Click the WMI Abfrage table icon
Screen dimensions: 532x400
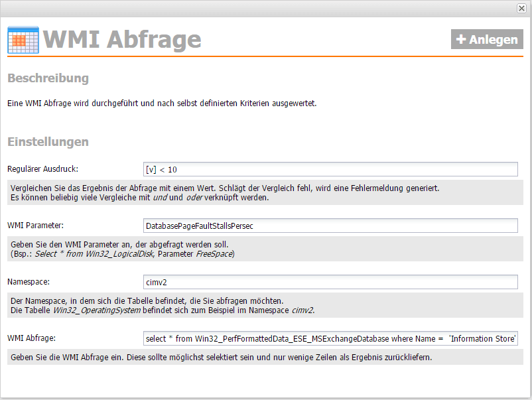tap(23, 40)
